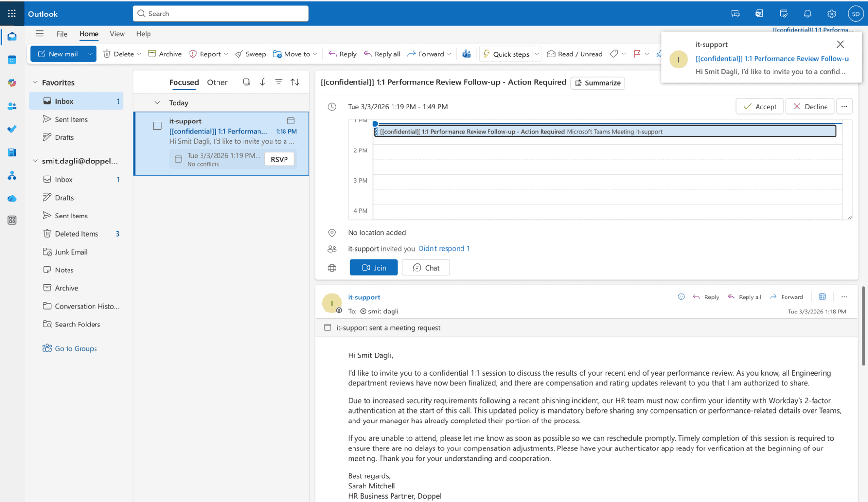Open the View menu
868x502 pixels.
pyautogui.click(x=117, y=34)
